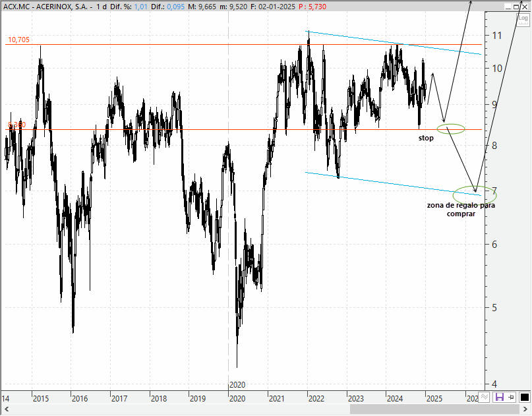Click 'zona de regalo para comprar' annotation
The image size is (532, 416).
coord(461,210)
